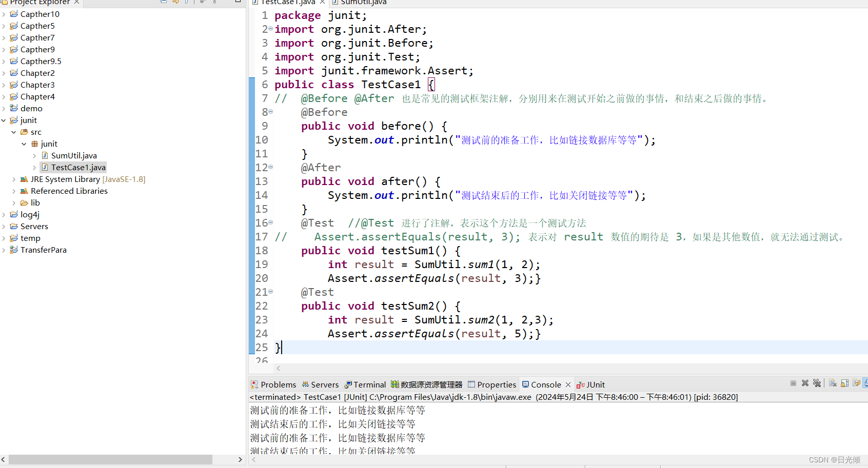
Task: Open the Problems tab
Action: (273, 384)
